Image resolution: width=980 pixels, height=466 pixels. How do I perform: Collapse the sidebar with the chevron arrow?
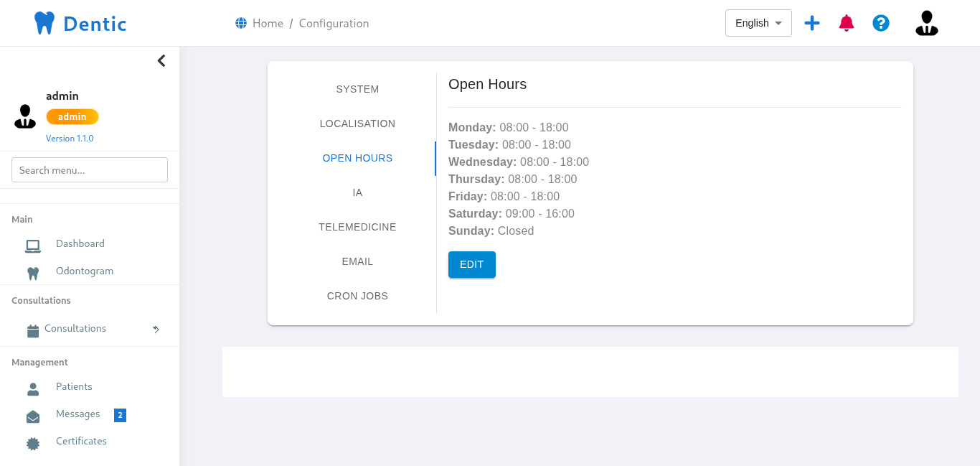(161, 61)
